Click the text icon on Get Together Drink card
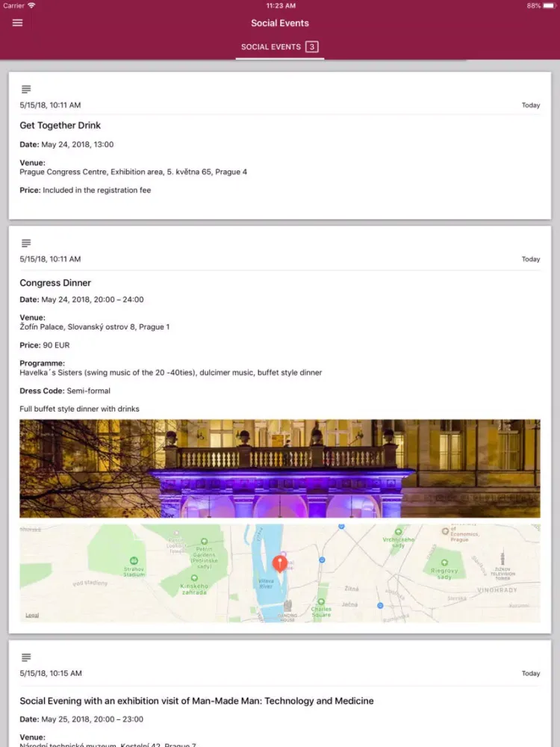Screen dimensions: 560x747 click(26, 89)
